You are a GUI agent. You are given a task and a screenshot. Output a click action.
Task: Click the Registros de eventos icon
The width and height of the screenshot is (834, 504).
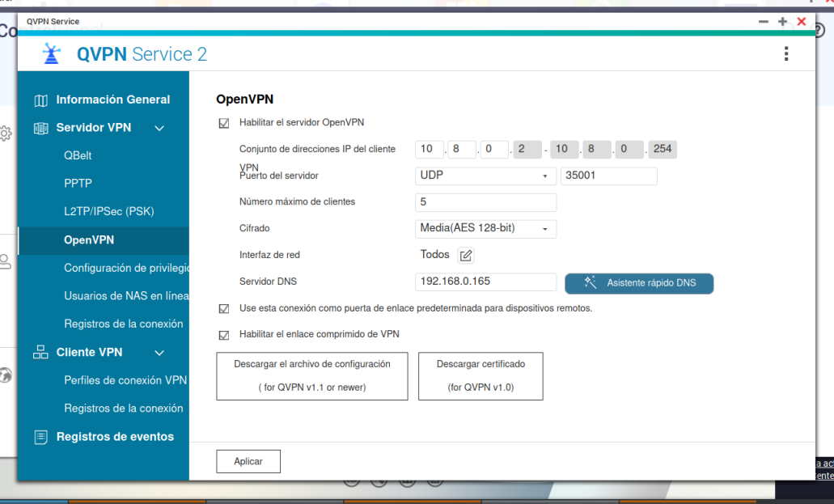(x=41, y=437)
